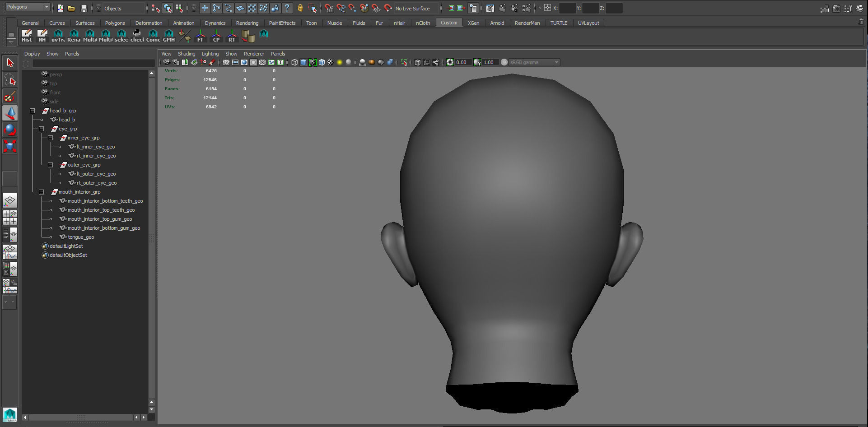Viewport: 868px width, 427px height.
Task: Click the FT shelf button
Action: 200,36
